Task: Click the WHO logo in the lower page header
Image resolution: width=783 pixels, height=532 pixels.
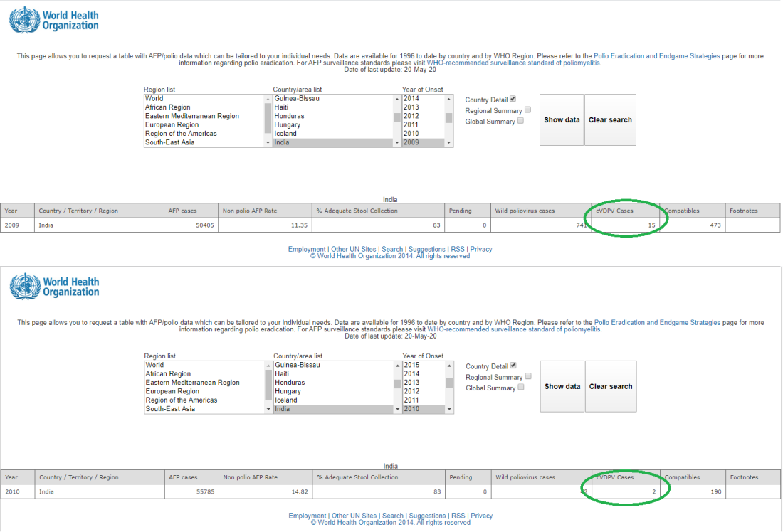Action: 54,287
